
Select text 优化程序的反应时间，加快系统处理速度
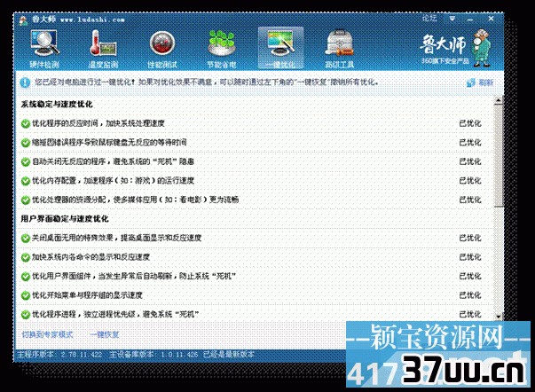[98, 123]
